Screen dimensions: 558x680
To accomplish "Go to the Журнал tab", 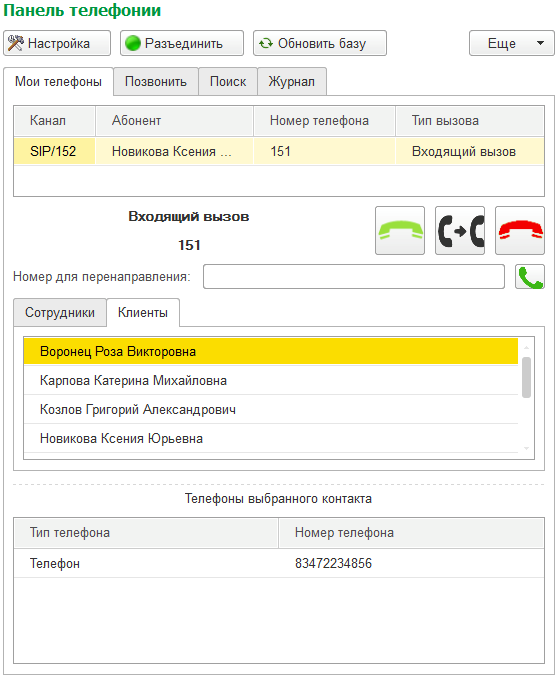I will click(x=292, y=82).
